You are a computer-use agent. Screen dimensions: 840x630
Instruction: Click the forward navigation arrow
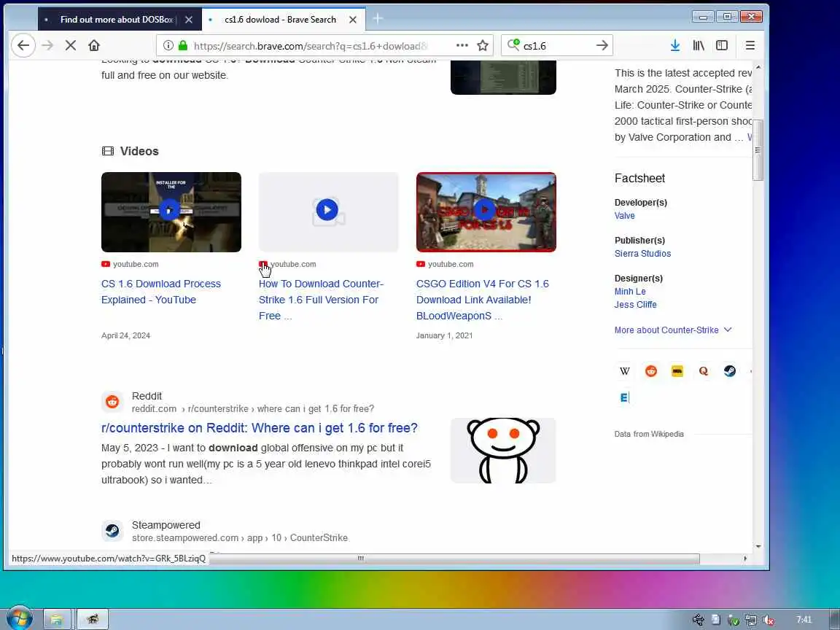point(47,45)
